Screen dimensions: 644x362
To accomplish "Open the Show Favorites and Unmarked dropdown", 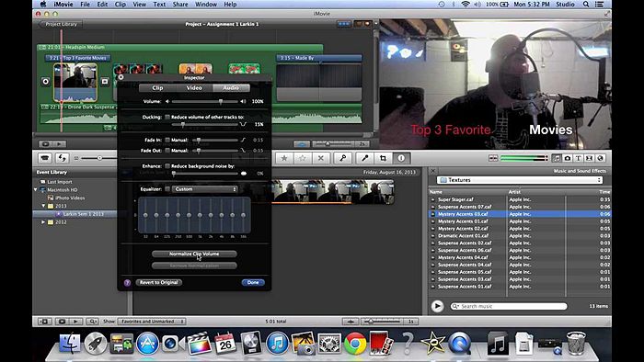I will tap(152, 322).
